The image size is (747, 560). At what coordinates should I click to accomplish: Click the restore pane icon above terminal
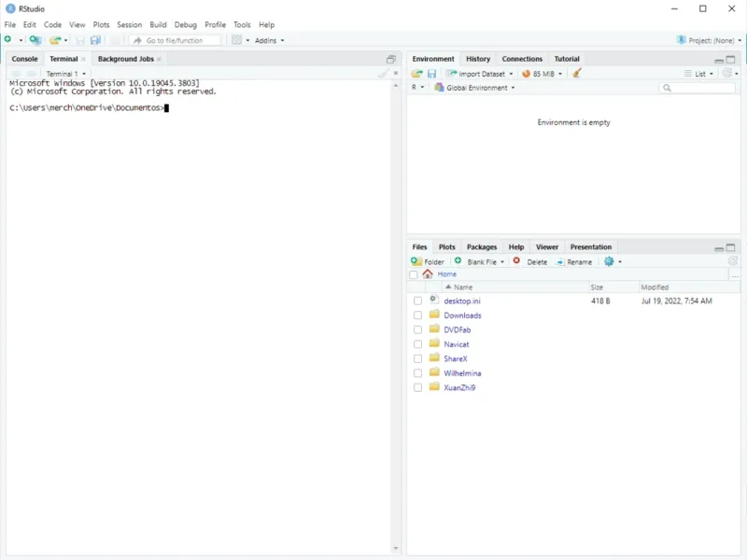tap(391, 59)
